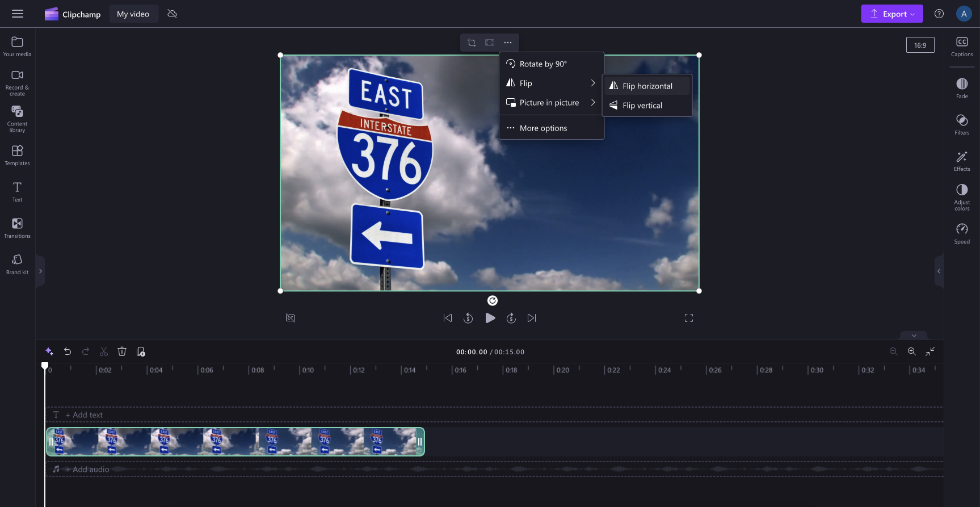Open Record & create panel

[17, 82]
